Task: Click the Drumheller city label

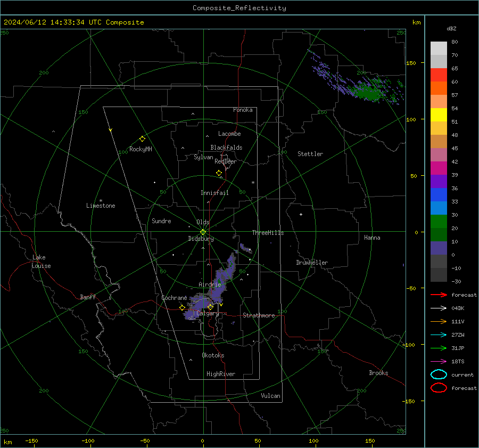Action: point(312,263)
